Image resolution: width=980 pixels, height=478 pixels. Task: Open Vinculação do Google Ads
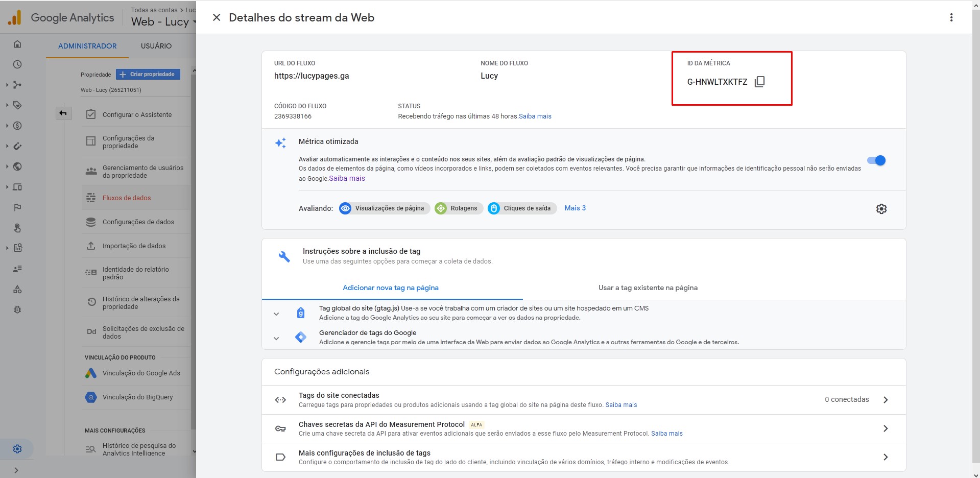tap(136, 373)
